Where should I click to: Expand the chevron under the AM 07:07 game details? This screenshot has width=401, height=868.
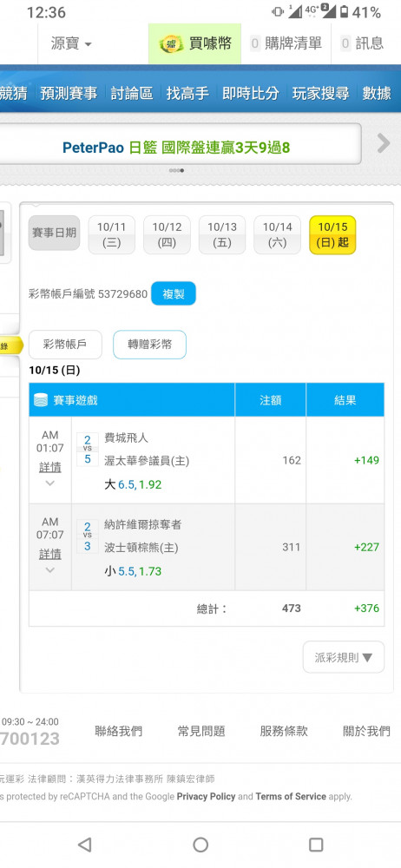(x=49, y=569)
